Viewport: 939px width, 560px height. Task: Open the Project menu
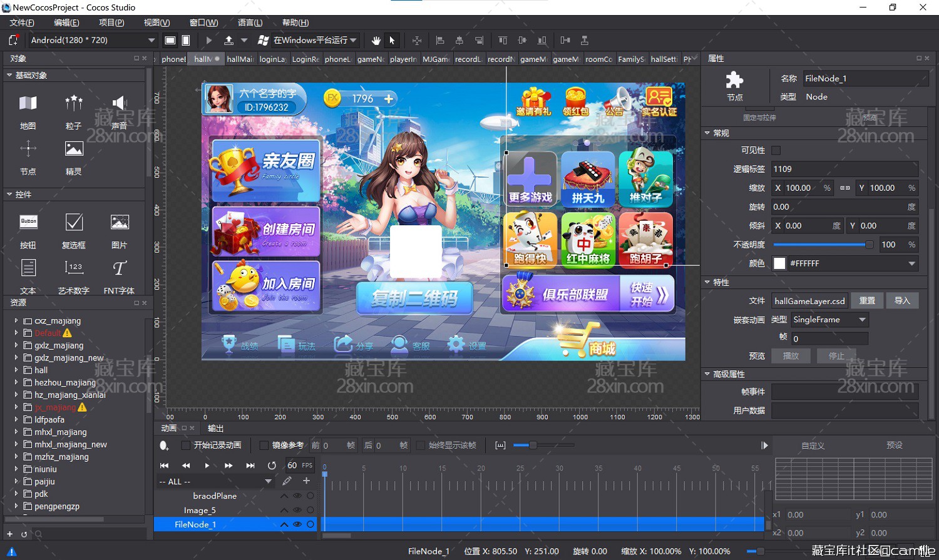pos(111,23)
